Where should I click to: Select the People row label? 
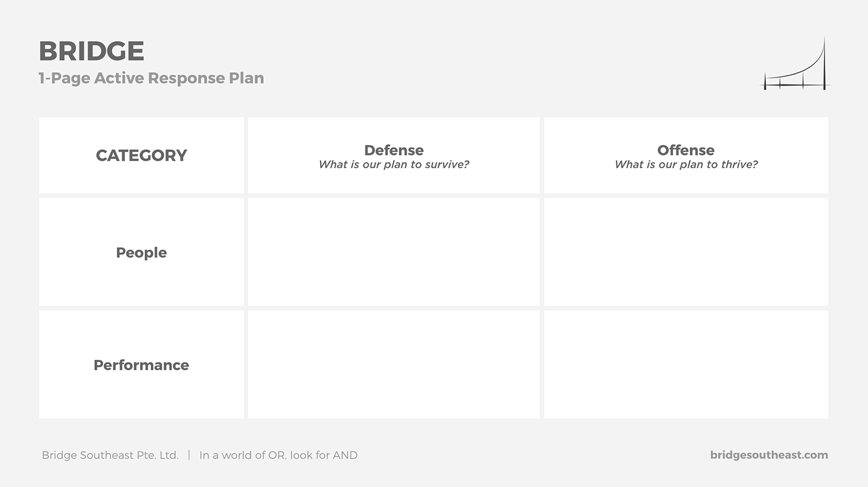pyautogui.click(x=141, y=252)
